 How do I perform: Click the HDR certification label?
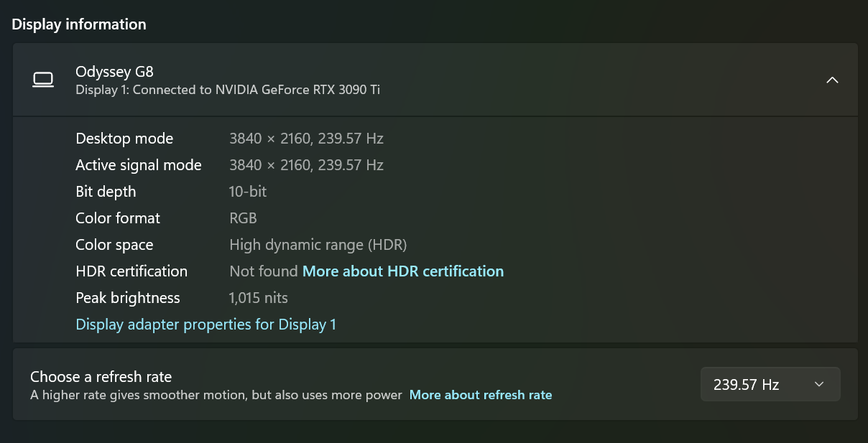click(x=131, y=271)
